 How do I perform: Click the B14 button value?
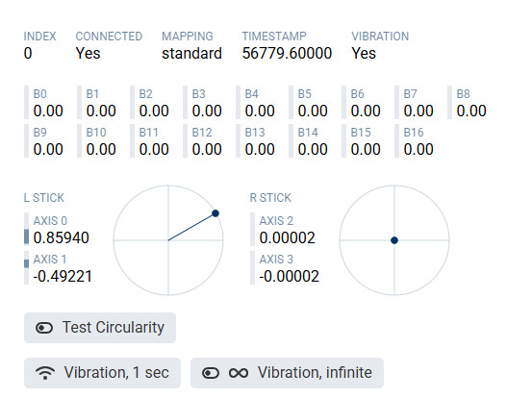pyautogui.click(x=313, y=150)
